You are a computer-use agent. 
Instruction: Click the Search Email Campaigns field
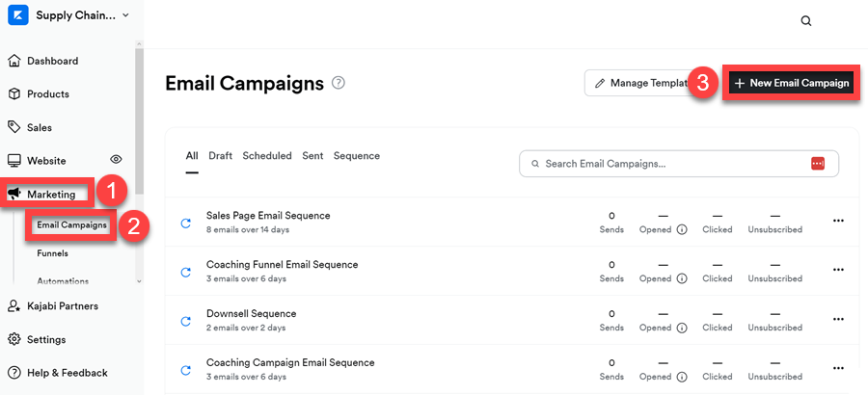665,164
